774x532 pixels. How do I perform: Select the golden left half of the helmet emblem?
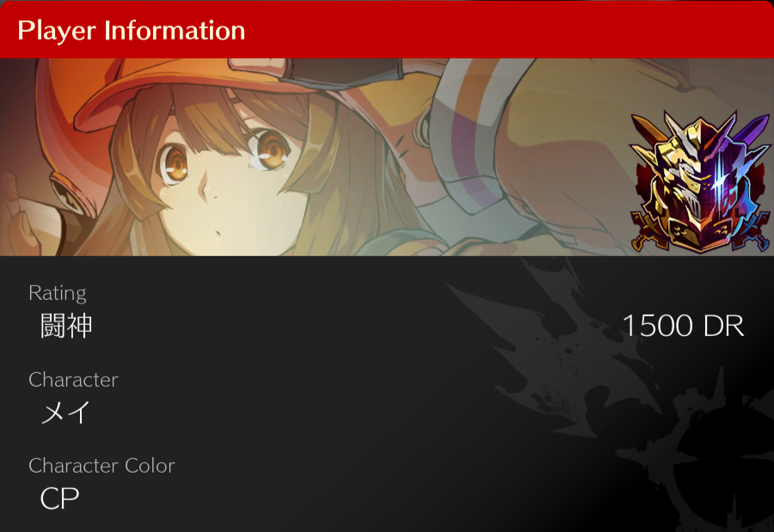point(676,182)
